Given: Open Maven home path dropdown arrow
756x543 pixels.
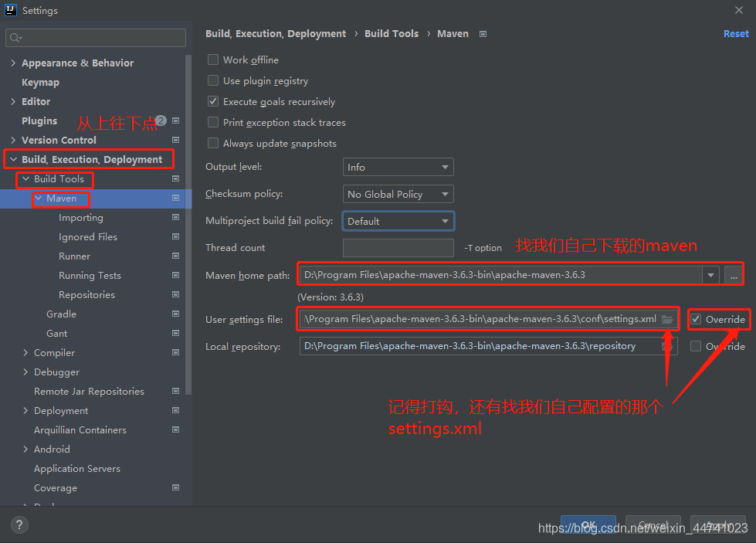Looking at the screenshot, I should [x=710, y=275].
